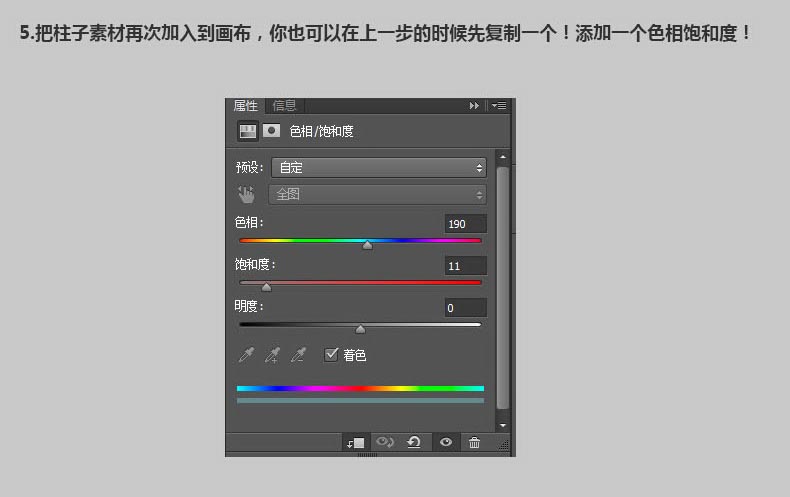Select the layer mask icon

pos(272,131)
